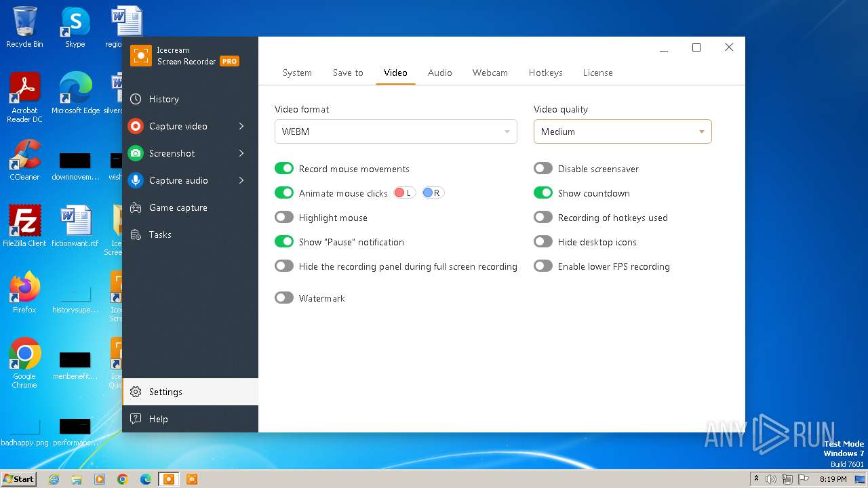Toggle Animate mouse clicks switch
The height and width of the screenshot is (488, 868).
(284, 193)
